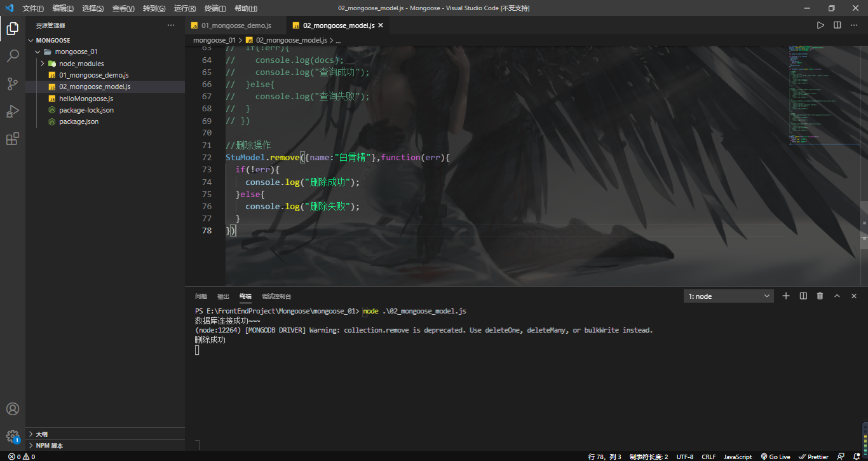Close the 02_mongoose_model.js editor tab
The width and height of the screenshot is (868, 461).
[x=381, y=25]
